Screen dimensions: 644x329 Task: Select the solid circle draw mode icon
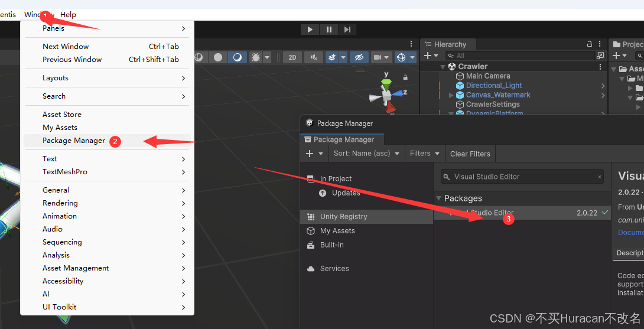tap(218, 57)
